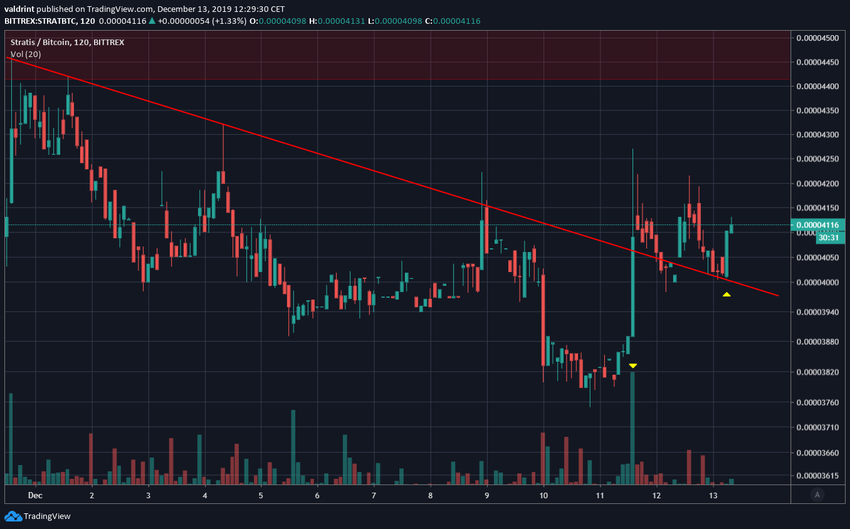The width and height of the screenshot is (850, 529).
Task: Click the 'Vol (20)' indicator label
Action: [25, 54]
